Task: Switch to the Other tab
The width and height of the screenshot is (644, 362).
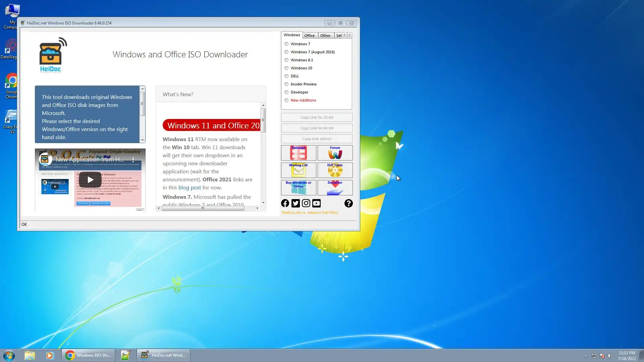Action: click(325, 36)
